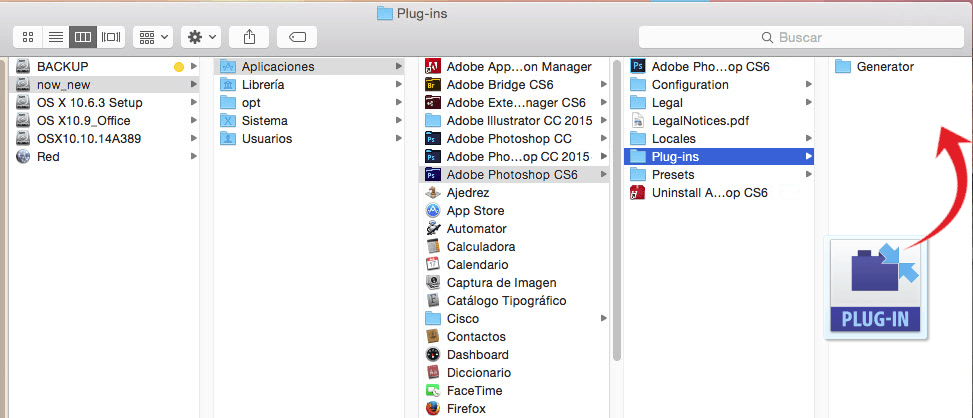Expand the Red row arrow
Image resolution: width=973 pixels, height=418 pixels.
tap(194, 156)
